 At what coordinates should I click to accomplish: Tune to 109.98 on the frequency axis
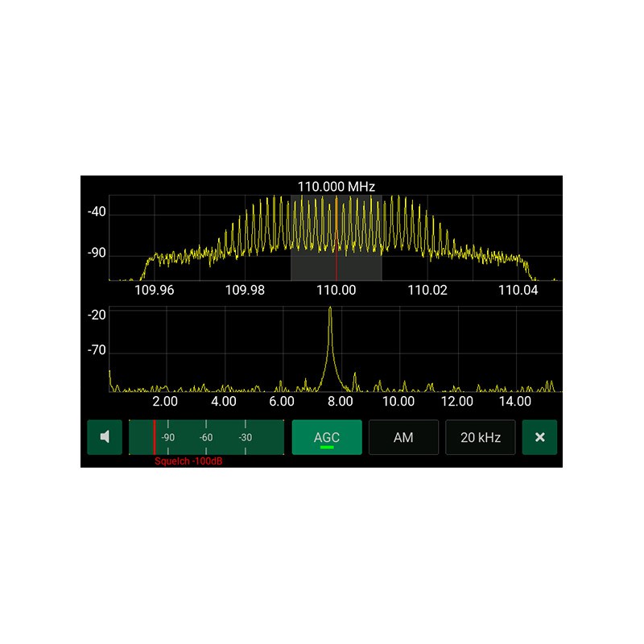tap(245, 290)
